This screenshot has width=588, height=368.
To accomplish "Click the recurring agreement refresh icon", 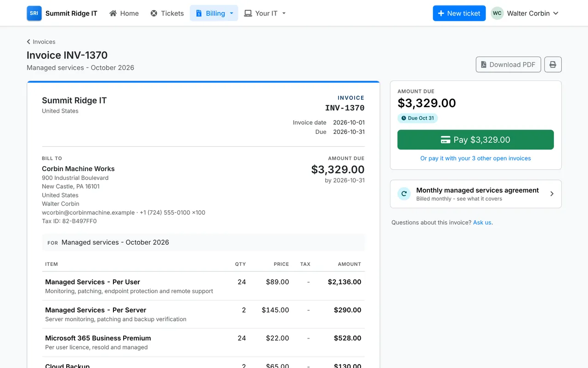I will [404, 194].
